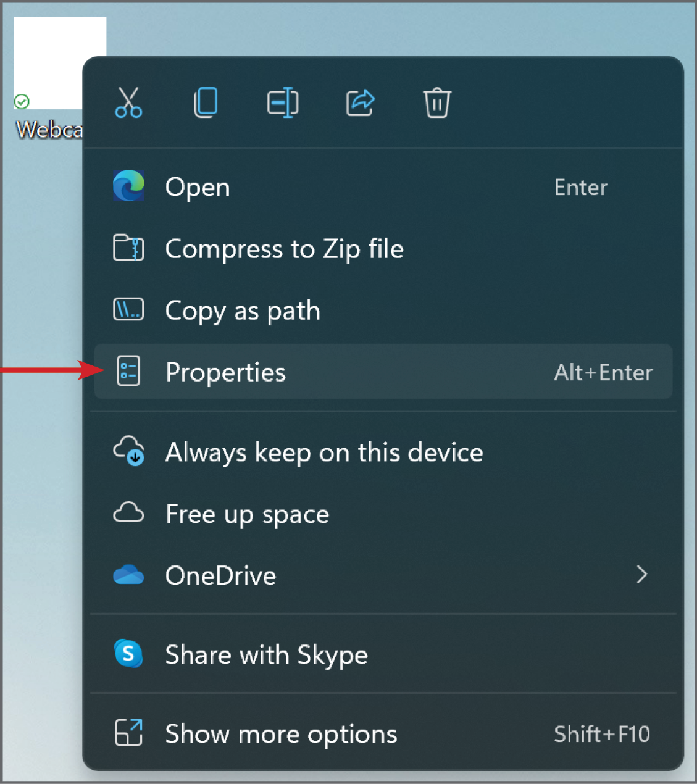Select Copy as path menu entry
697x784 pixels.
pos(383,310)
